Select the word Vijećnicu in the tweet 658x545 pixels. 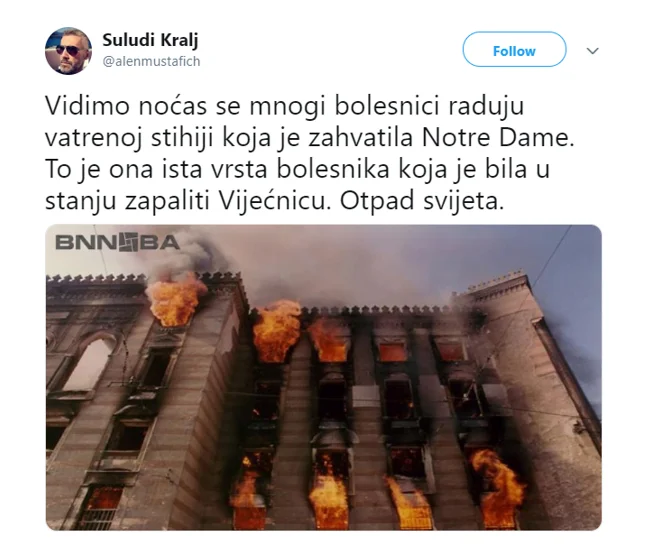pyautogui.click(x=273, y=201)
